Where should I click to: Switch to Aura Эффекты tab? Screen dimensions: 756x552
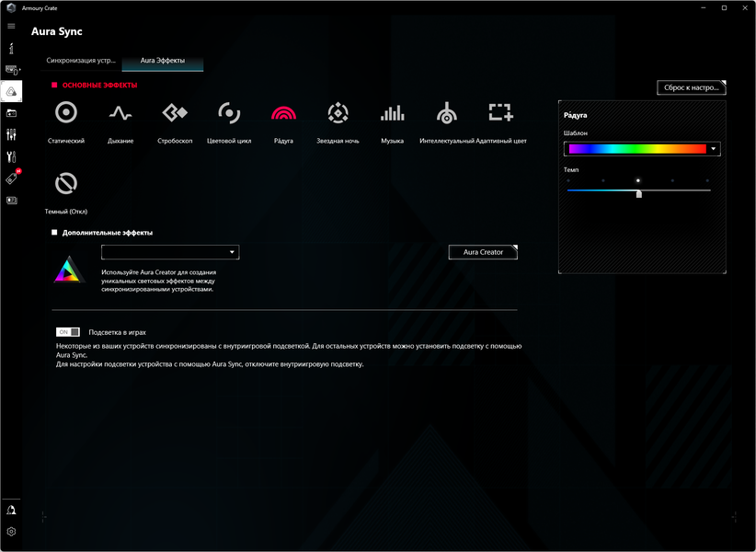click(x=163, y=61)
